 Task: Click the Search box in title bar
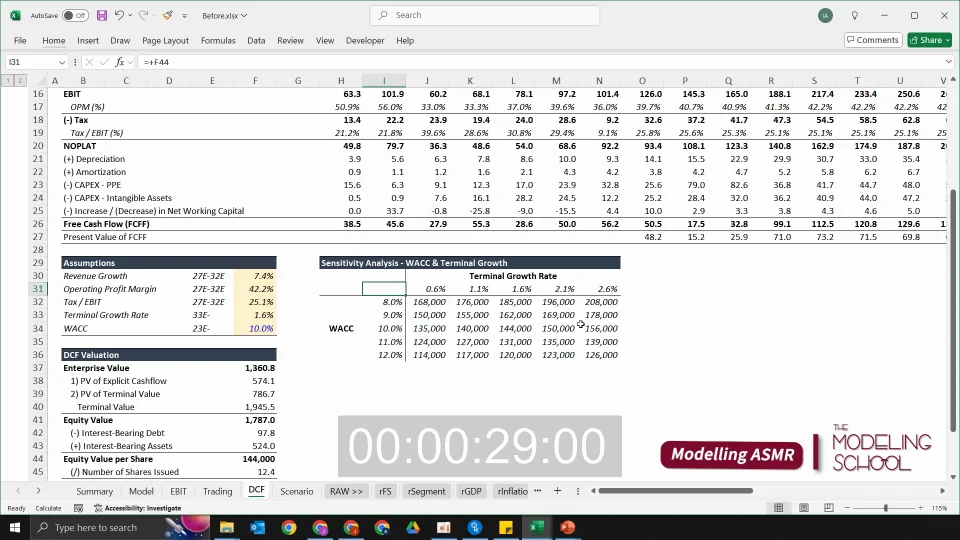[x=484, y=15]
